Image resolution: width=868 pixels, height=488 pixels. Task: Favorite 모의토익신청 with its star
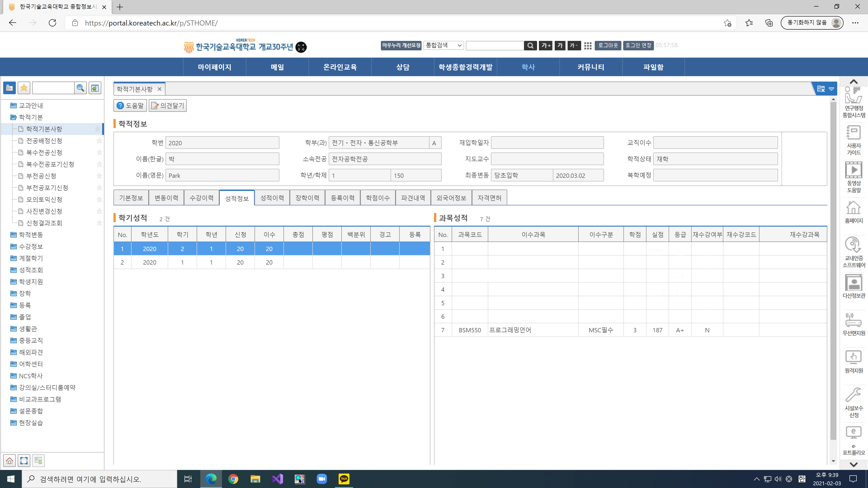[99, 199]
